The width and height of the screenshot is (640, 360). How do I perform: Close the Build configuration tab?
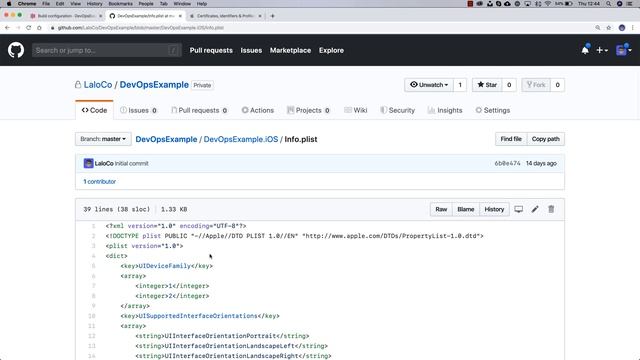[x=100, y=16]
